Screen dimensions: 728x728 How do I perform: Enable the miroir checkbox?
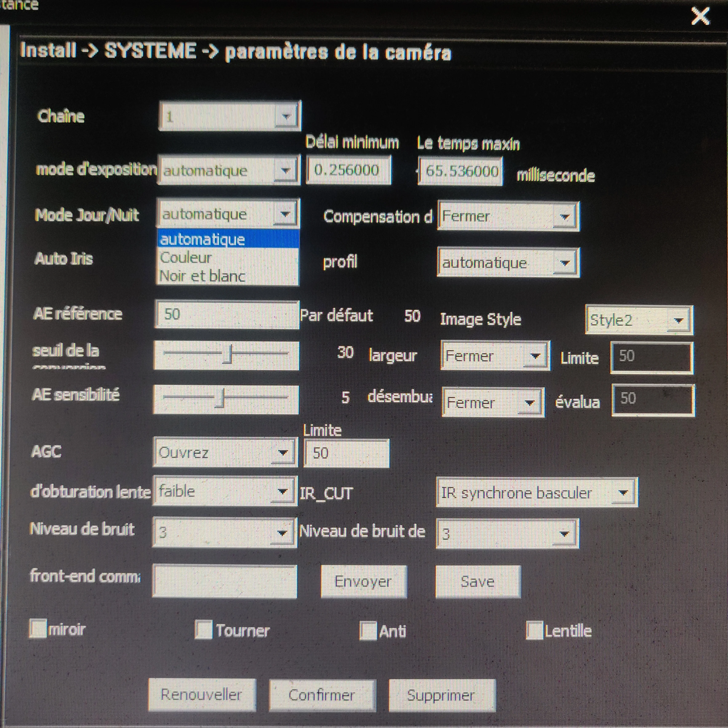(38, 629)
